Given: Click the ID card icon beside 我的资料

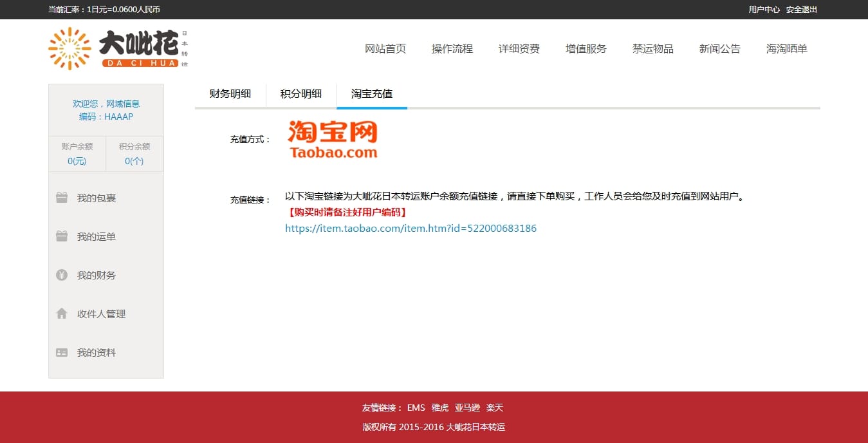Looking at the screenshot, I should coord(62,352).
